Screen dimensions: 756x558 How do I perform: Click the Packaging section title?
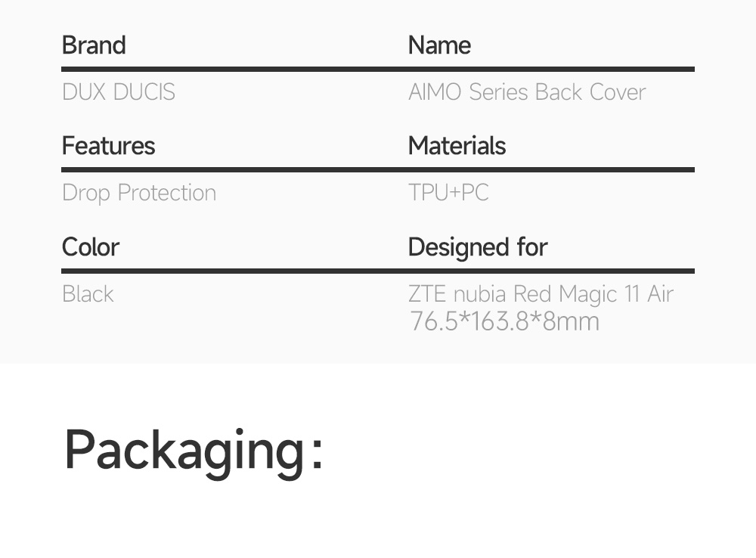(194, 451)
